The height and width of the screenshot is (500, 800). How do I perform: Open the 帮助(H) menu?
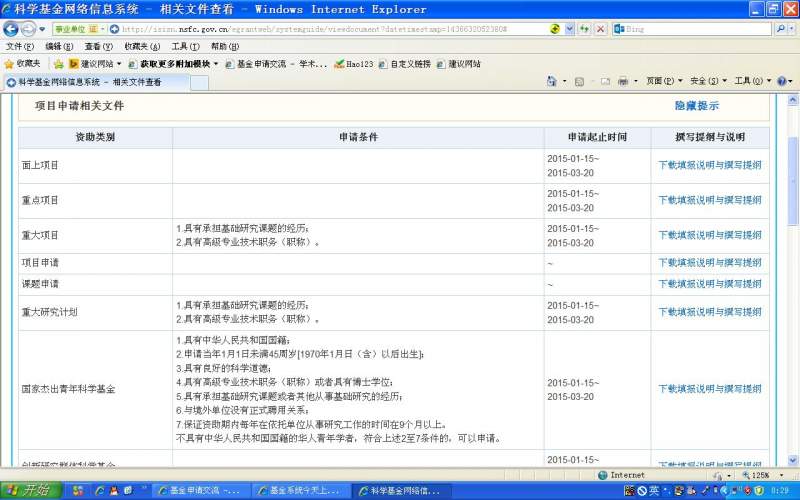pos(225,46)
